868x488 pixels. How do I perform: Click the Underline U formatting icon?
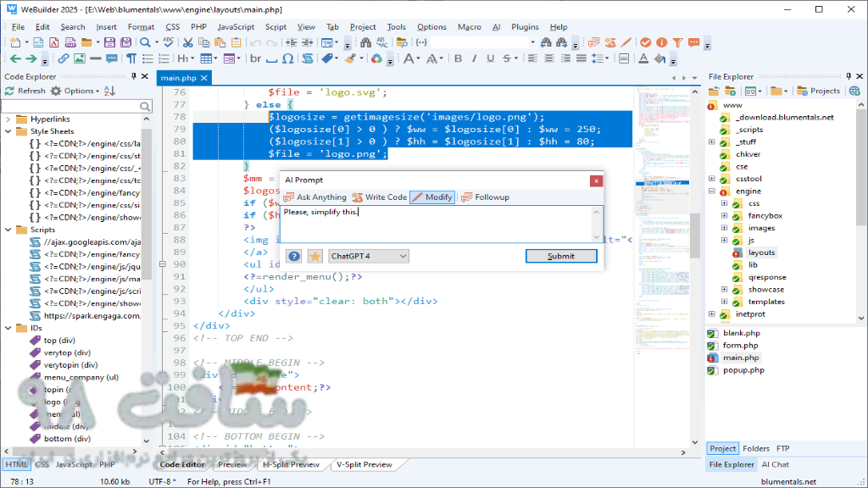tap(490, 58)
